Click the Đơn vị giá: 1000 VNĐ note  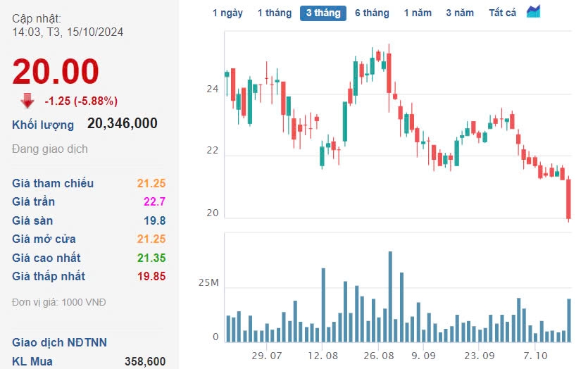click(59, 302)
